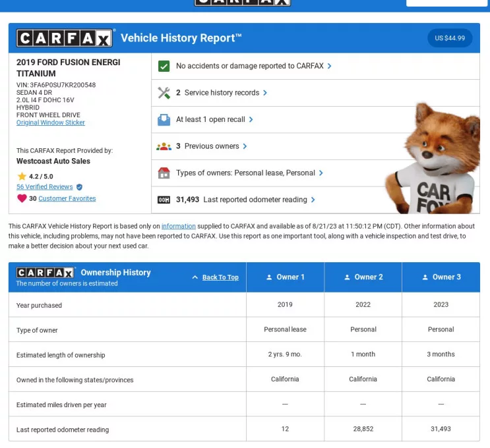Expand the 2 Service history records arrow
Viewport: 490px width, 448px height.
pyautogui.click(x=265, y=93)
